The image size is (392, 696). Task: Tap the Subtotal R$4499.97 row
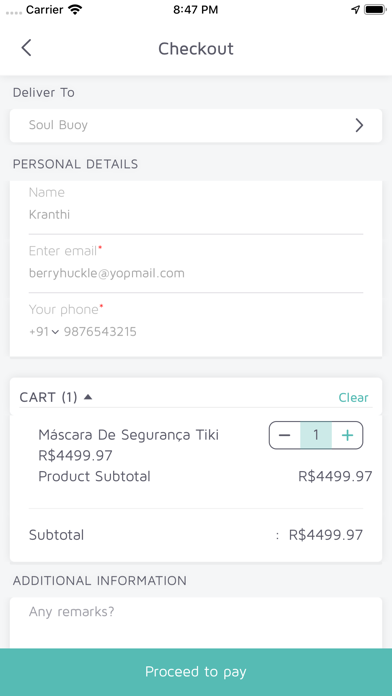(x=196, y=535)
